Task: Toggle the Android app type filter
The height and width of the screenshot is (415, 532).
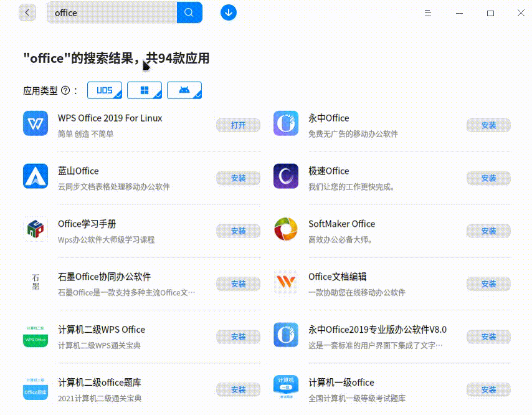Action: point(184,90)
